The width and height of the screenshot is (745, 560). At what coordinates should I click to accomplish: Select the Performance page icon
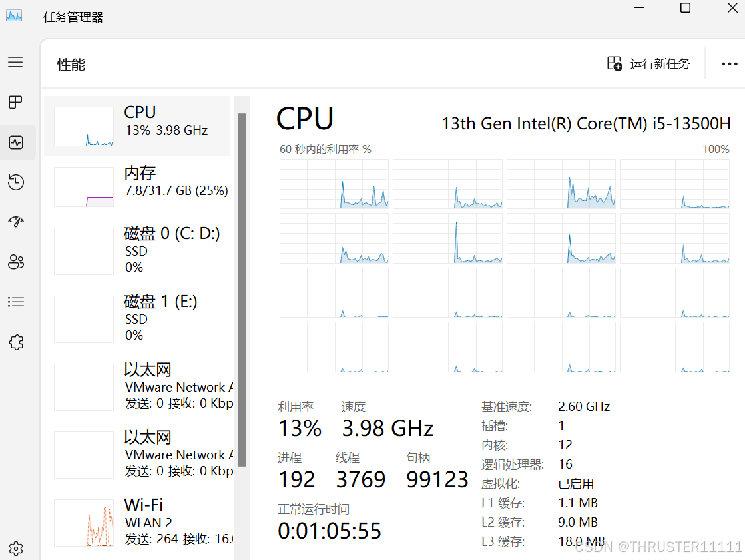[x=16, y=142]
